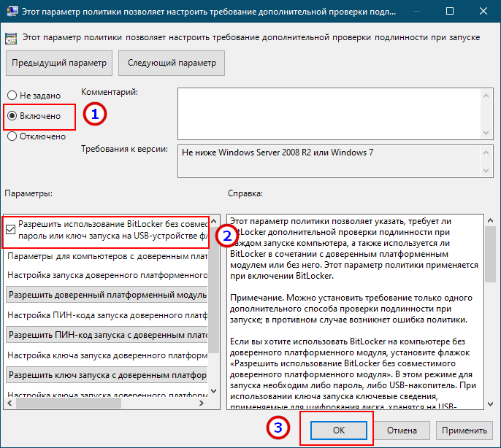Open 'Разрешить ключ запуска с доверенным' dropdown

[x=107, y=375]
